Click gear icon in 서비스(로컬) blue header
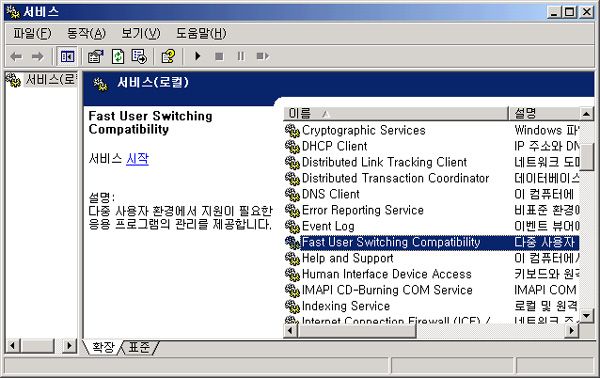 101,84
